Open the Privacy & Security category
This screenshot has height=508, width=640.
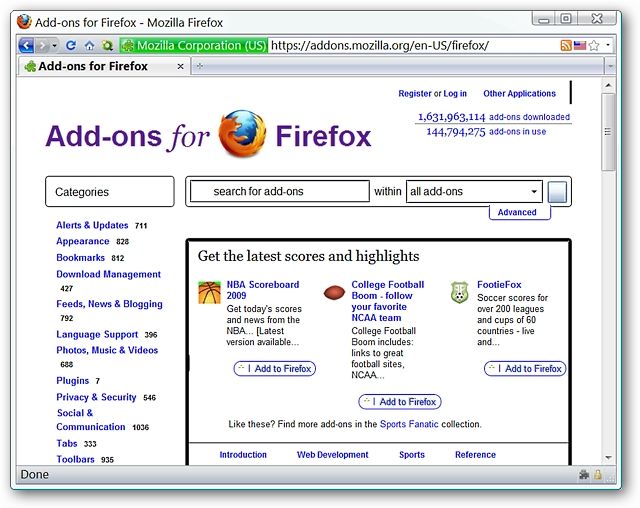tap(96, 397)
